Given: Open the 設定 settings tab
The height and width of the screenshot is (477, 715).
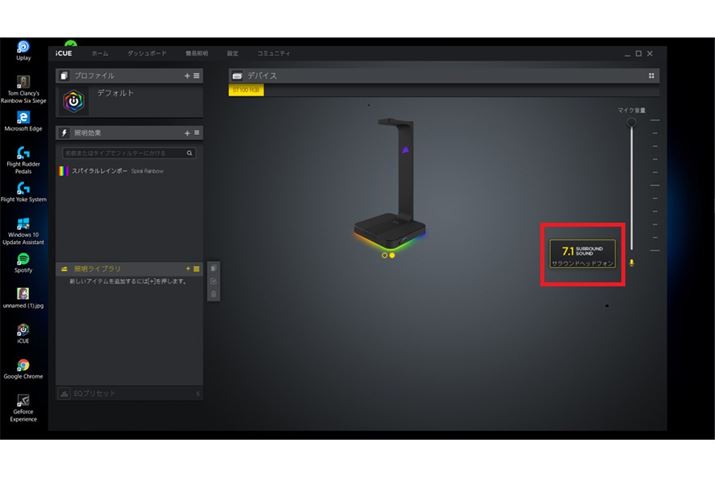Looking at the screenshot, I should (x=233, y=53).
